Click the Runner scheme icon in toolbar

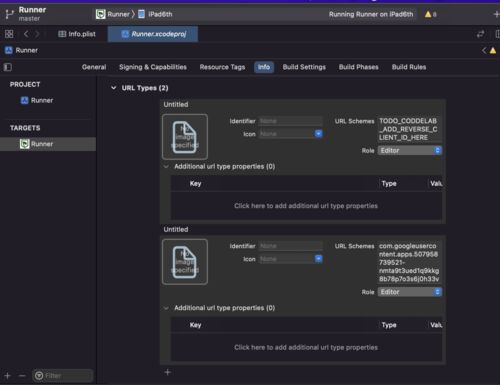click(100, 14)
